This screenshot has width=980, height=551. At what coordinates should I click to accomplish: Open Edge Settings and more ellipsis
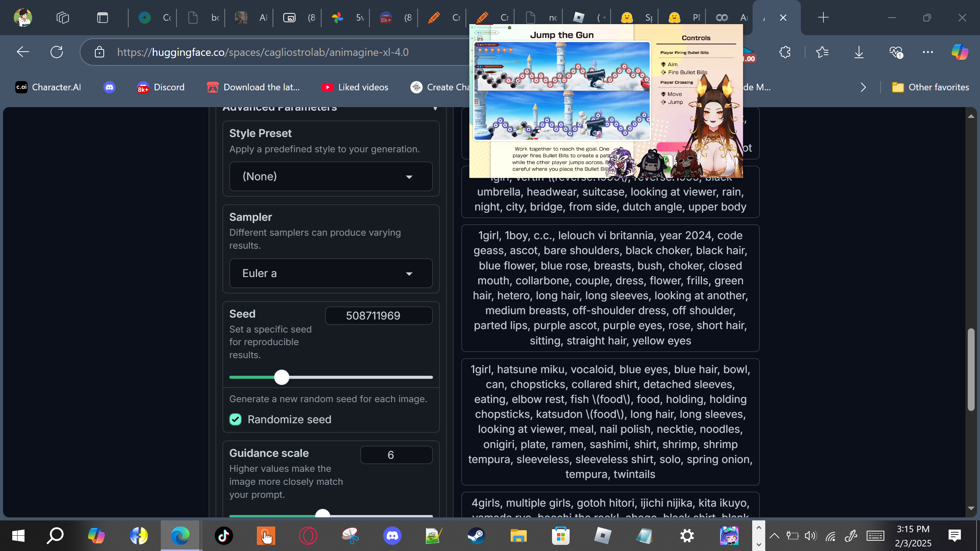(928, 52)
